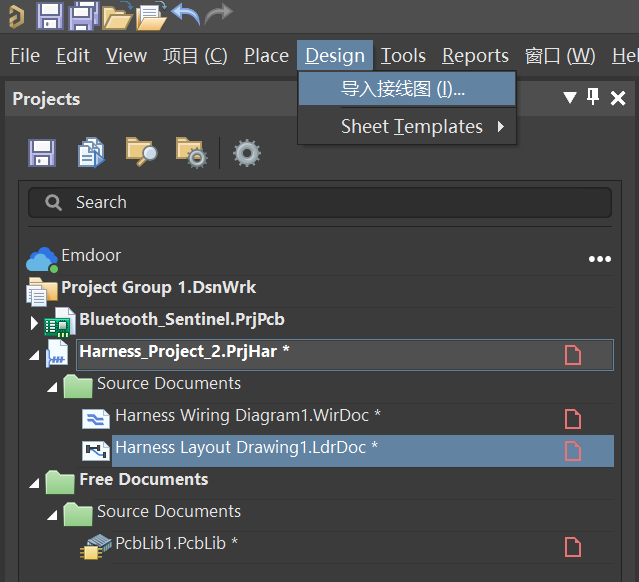Open the Sheet Templates submenu
This screenshot has height=582, width=639.
(412, 127)
